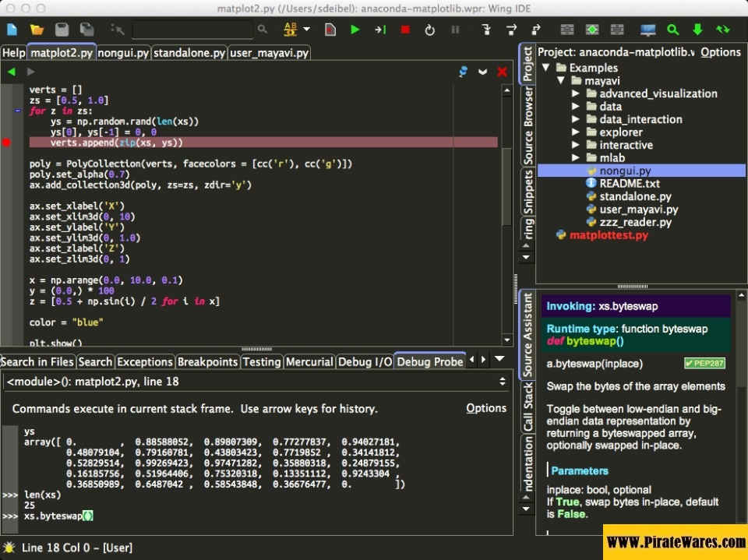Close editor with red X icon
The height and width of the screenshot is (560, 748).
click(x=502, y=72)
